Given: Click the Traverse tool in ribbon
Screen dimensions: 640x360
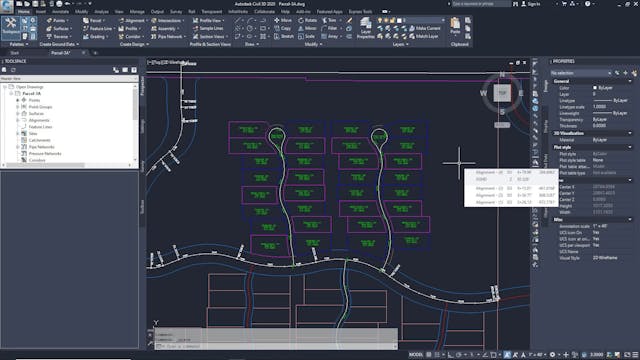Looking at the screenshot, I should pos(58,37).
